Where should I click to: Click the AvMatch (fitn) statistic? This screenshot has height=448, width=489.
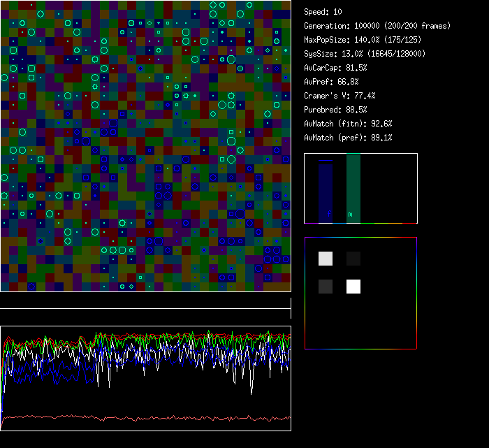pos(348,124)
